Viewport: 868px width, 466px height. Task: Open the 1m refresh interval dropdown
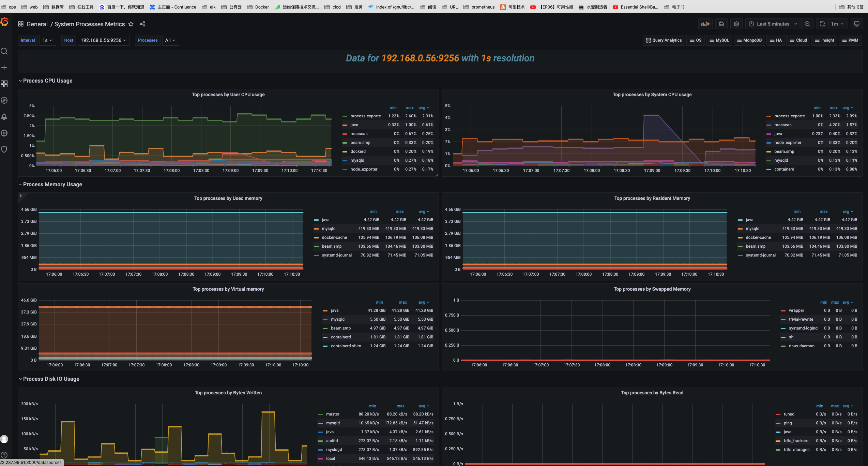click(837, 24)
